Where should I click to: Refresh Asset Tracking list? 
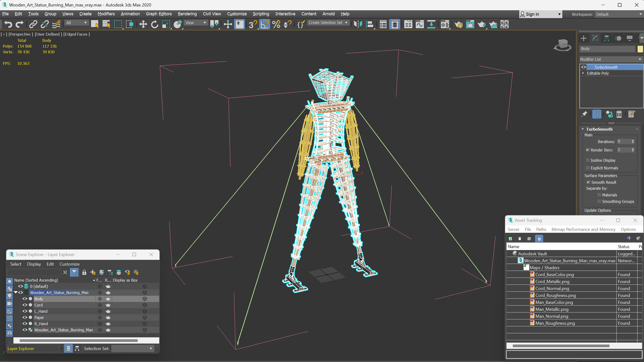[x=510, y=239]
